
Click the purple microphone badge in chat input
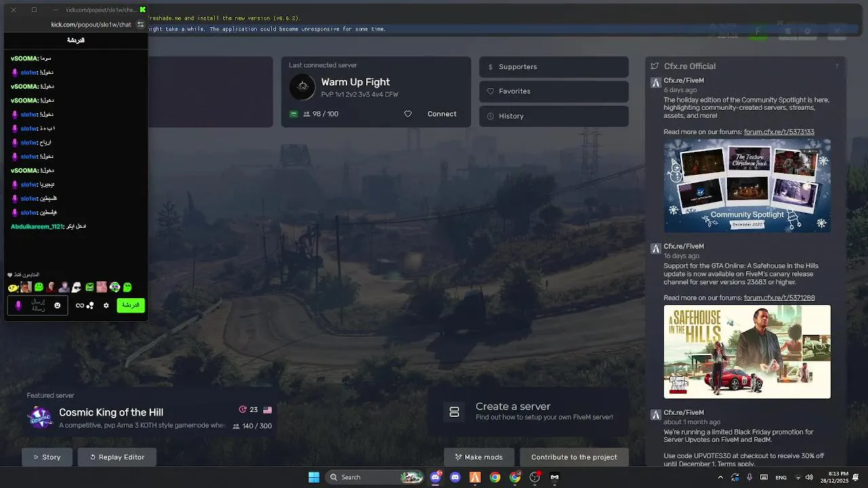click(18, 306)
